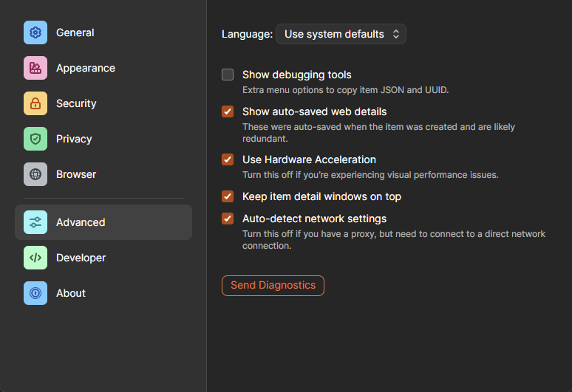Image resolution: width=572 pixels, height=392 pixels.
Task: Click the Developer code brackets icon
Action: (x=35, y=258)
